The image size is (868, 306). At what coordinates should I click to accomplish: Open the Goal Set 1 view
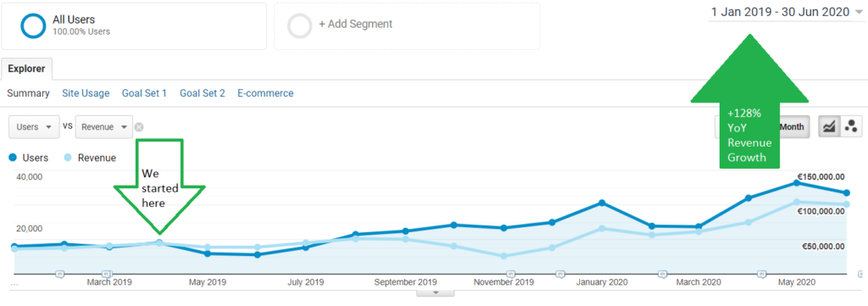click(x=144, y=93)
